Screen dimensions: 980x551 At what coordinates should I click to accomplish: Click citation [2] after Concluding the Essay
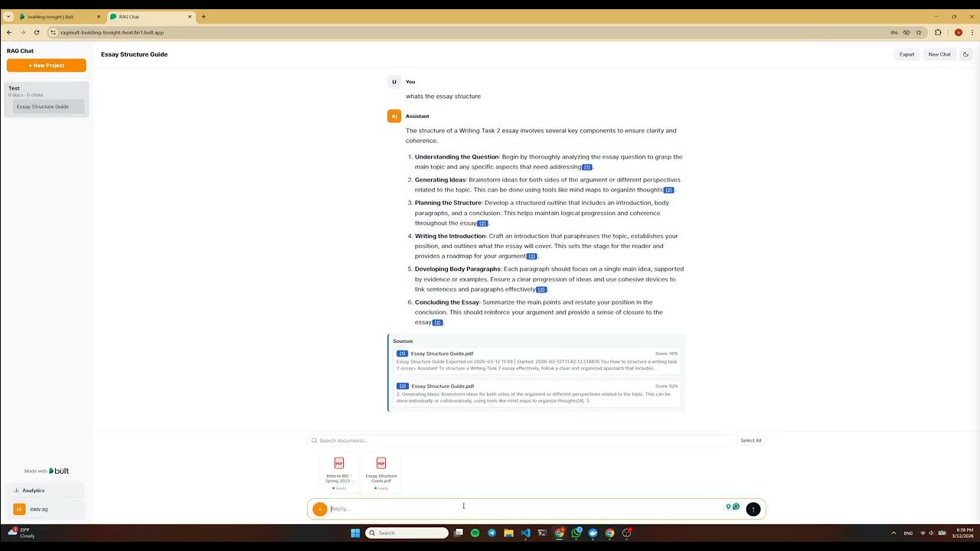coord(437,323)
